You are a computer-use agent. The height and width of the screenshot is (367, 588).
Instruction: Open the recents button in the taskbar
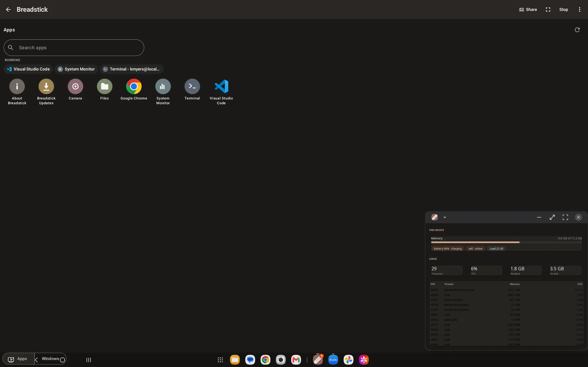tap(88, 360)
